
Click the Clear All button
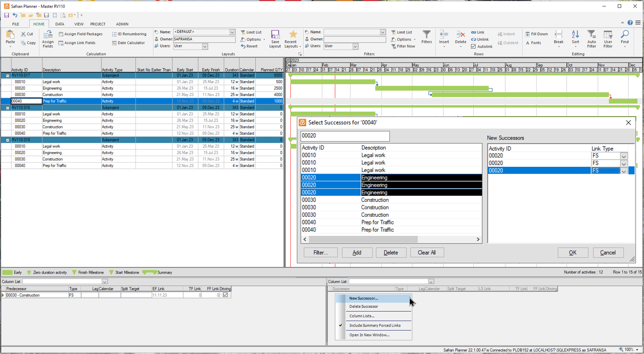click(x=427, y=253)
